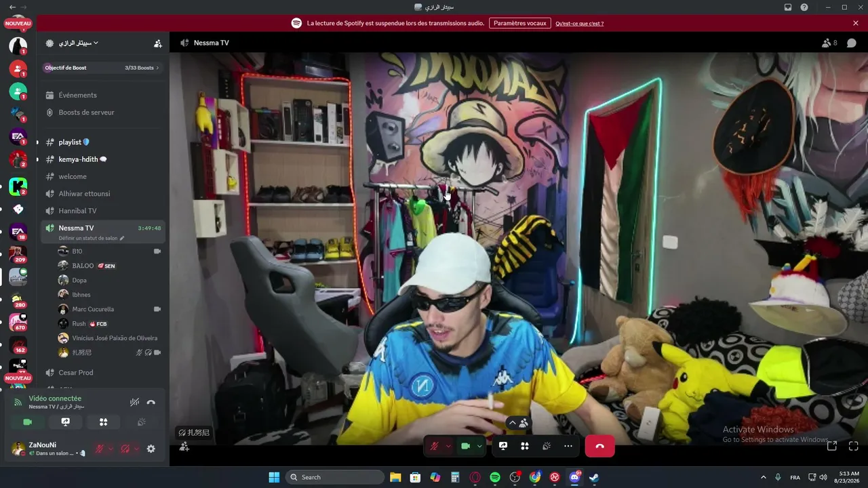Image resolution: width=868 pixels, height=488 pixels.
Task: Go back with the title bar arrow
Action: 12,7
